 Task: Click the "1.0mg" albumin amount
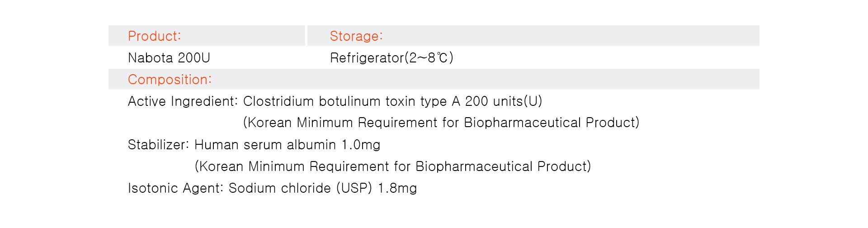(361, 145)
